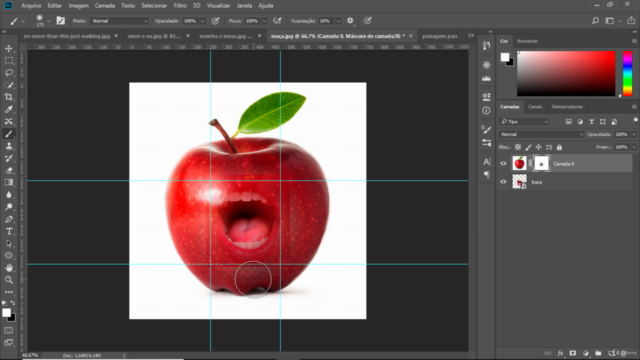Select the Horizontal Type tool
The width and height of the screenshot is (640, 360).
pyautogui.click(x=9, y=231)
